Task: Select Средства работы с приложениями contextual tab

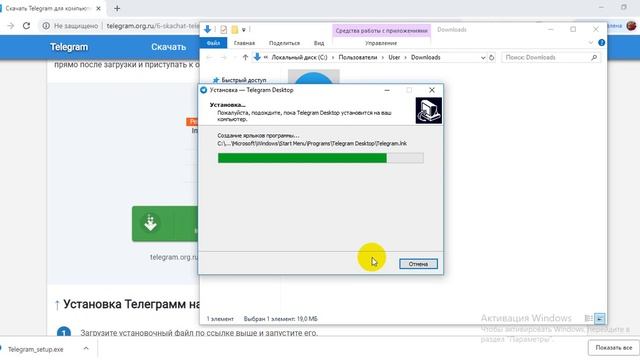Action: pos(381,31)
